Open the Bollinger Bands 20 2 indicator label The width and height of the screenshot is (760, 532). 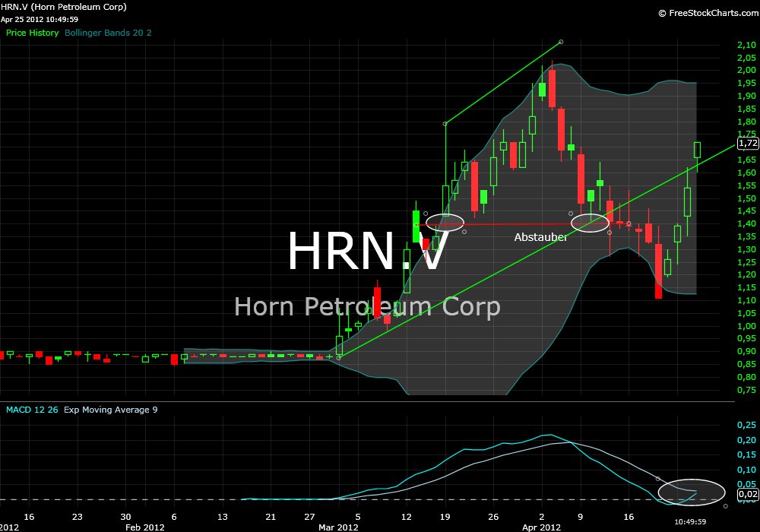tap(108, 33)
